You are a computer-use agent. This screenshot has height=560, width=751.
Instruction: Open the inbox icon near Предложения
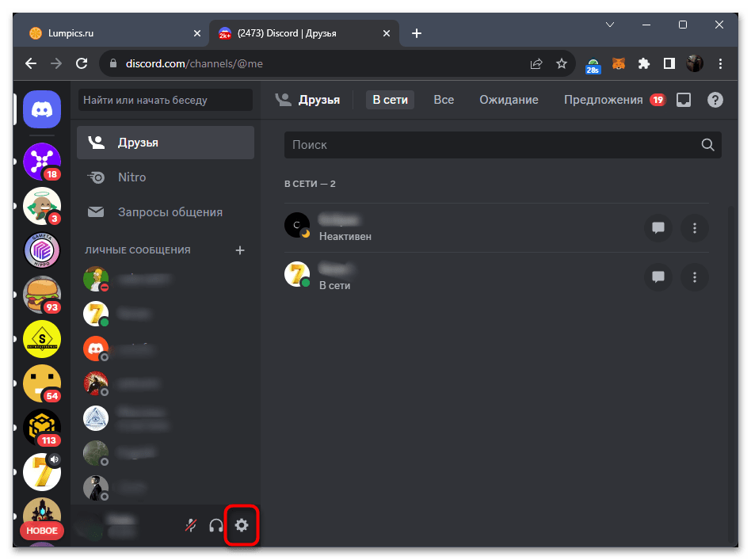[x=683, y=100]
